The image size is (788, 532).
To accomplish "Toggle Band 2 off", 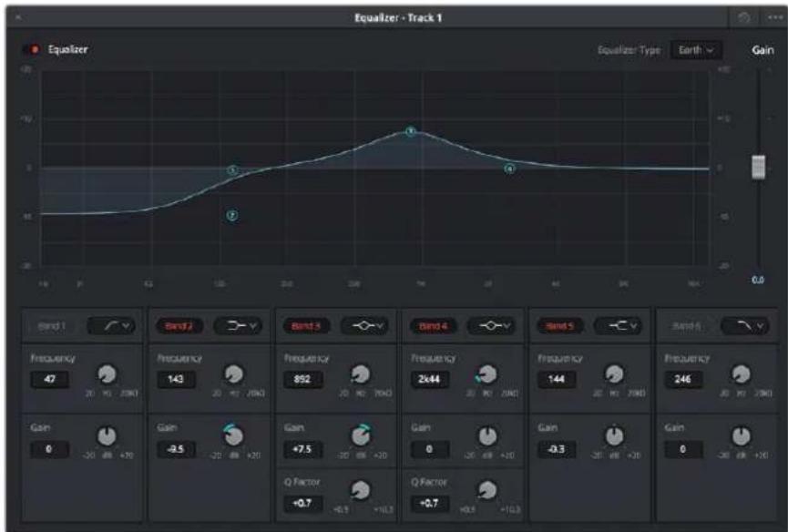I will 179,326.
